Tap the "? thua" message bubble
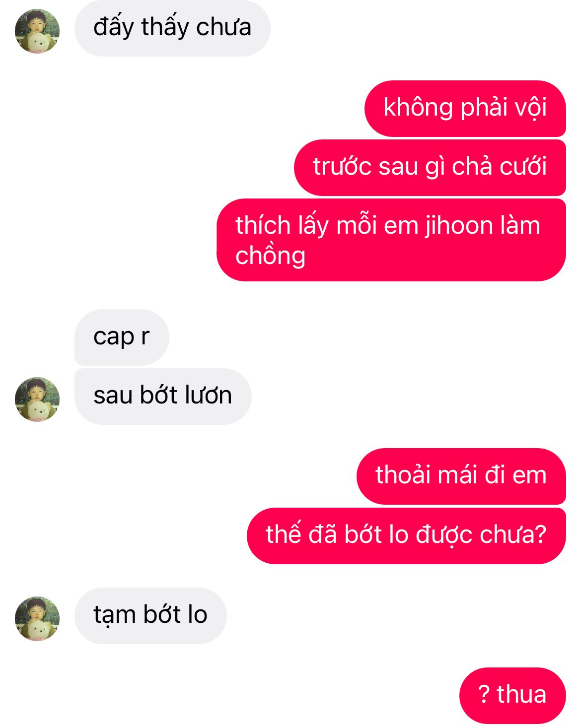This screenshot has width=581, height=728. (x=512, y=696)
